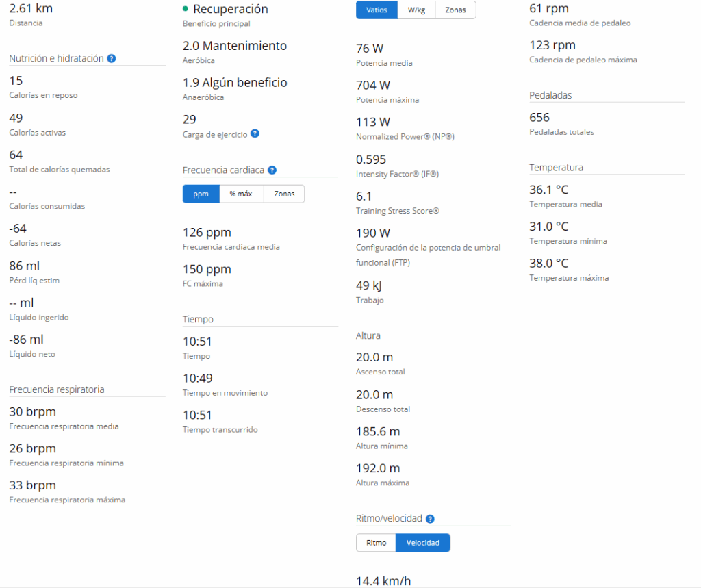This screenshot has width=701, height=588.
Task: Select Vatios power display
Action: coord(377,10)
